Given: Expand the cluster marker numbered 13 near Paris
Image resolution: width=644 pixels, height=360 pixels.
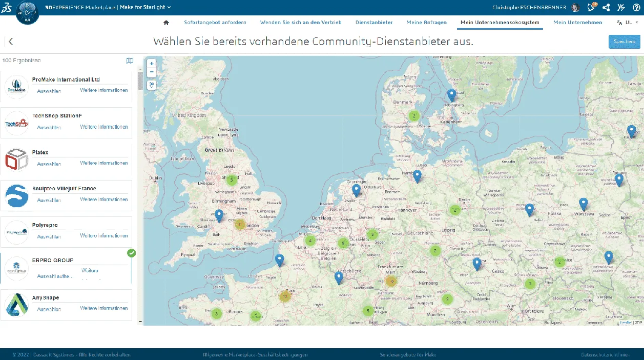Looking at the screenshot, I should click(x=285, y=296).
